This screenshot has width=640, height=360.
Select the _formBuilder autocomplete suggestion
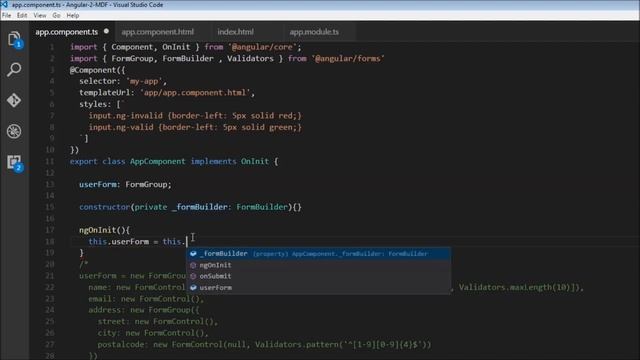[x=319, y=253]
